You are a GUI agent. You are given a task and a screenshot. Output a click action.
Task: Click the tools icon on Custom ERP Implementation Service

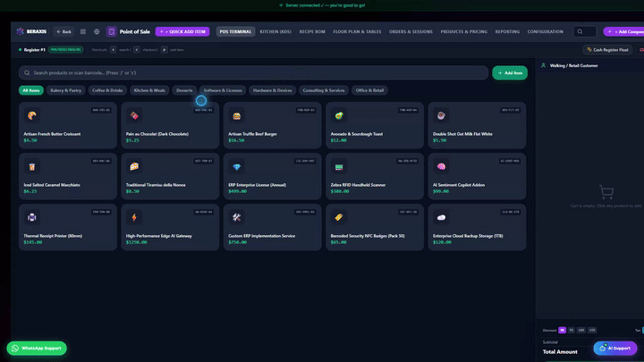tap(236, 217)
